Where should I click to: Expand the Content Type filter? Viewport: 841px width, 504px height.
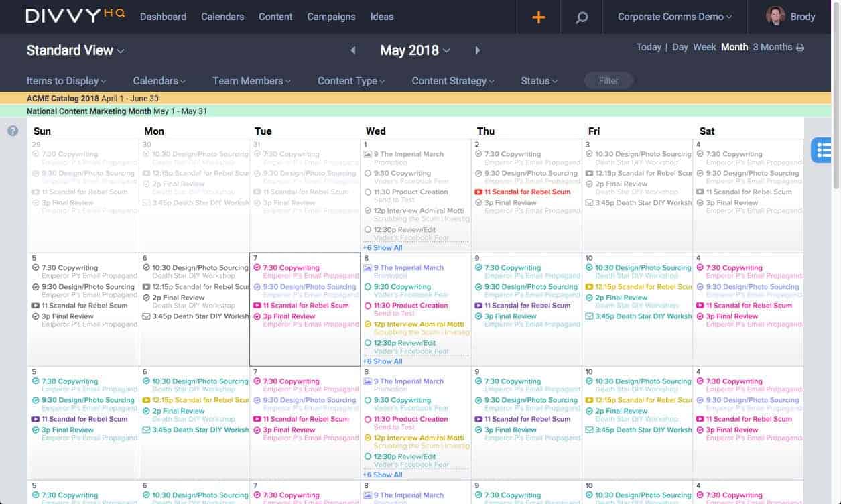point(351,81)
